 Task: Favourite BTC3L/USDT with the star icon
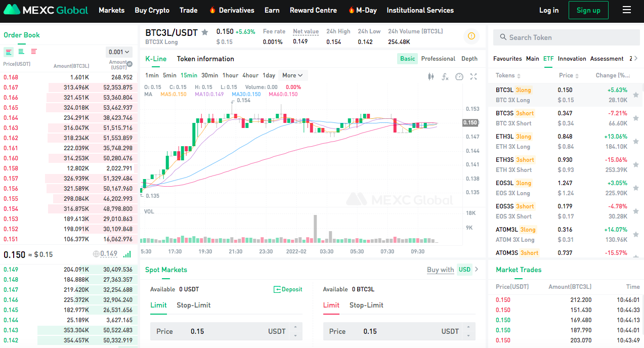pyautogui.click(x=205, y=32)
